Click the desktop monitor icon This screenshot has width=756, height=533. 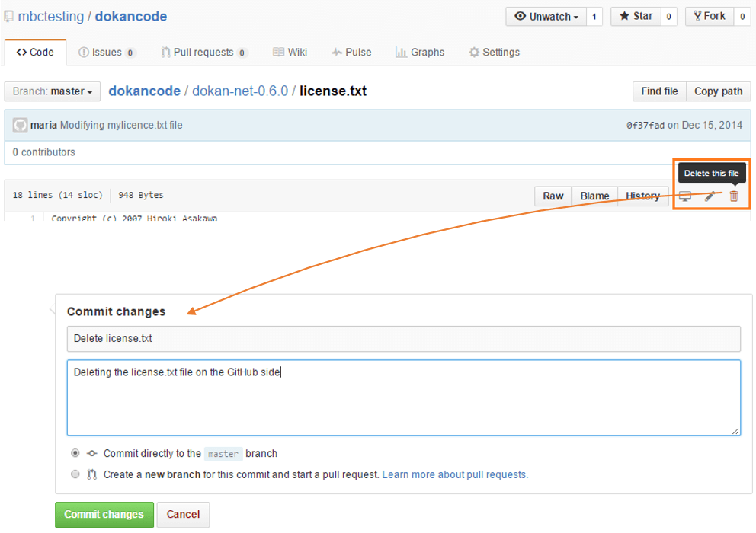(x=685, y=196)
